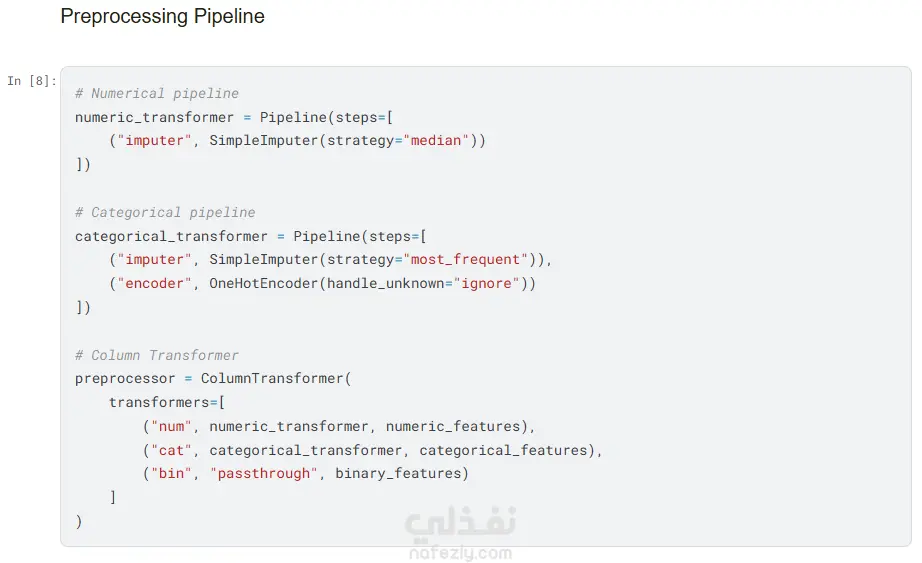Click the Categorical pipeline comment
The height and width of the screenshot is (563, 922).
pos(165,212)
